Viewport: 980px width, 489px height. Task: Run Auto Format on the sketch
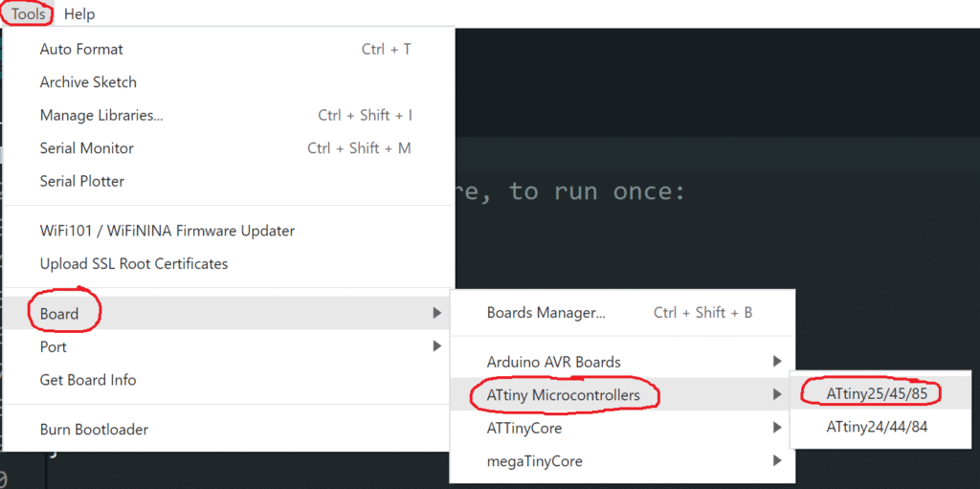[x=81, y=50]
